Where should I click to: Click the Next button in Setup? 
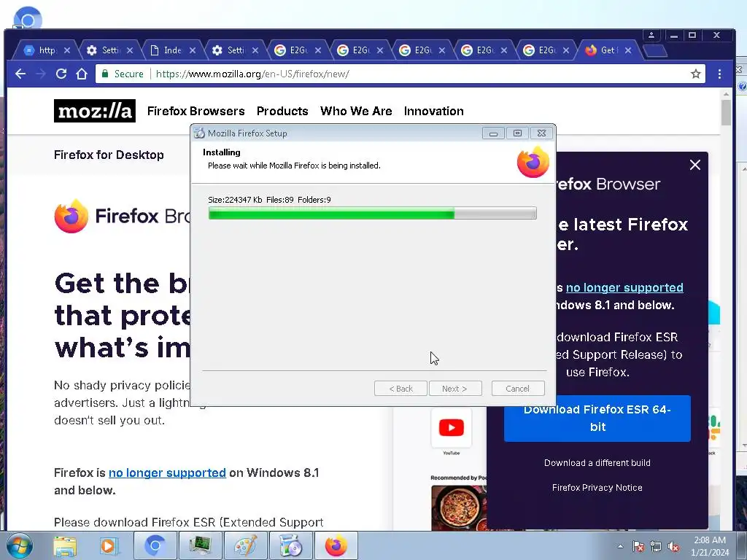pos(455,389)
